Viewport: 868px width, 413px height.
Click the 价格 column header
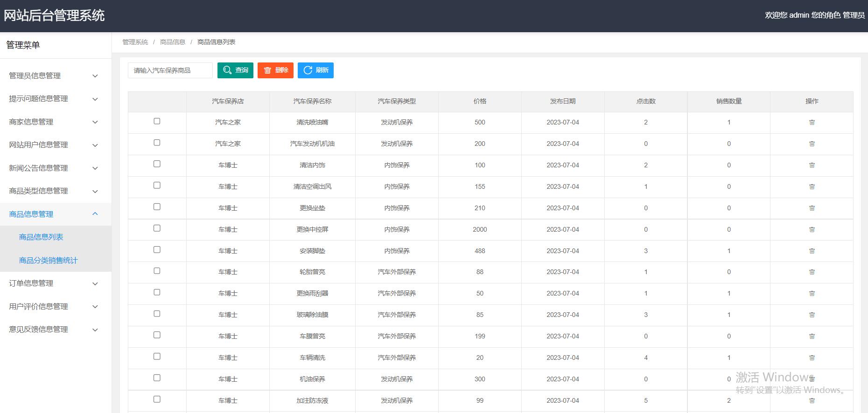pos(480,101)
